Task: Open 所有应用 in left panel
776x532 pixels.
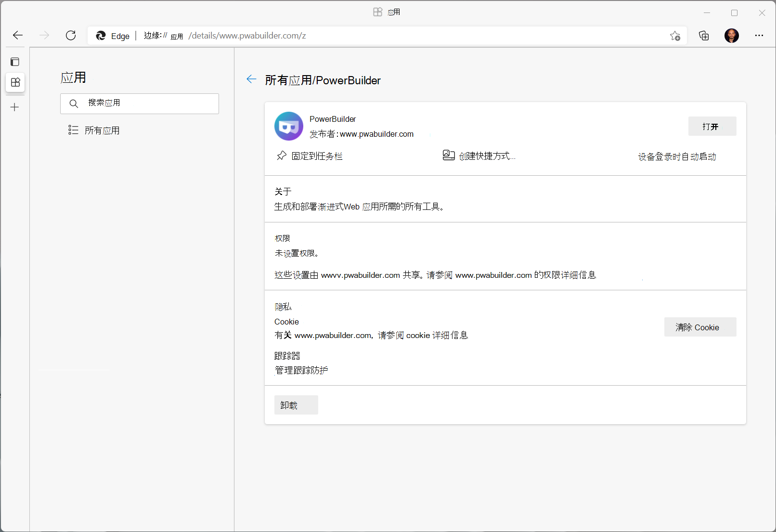Action: [102, 130]
